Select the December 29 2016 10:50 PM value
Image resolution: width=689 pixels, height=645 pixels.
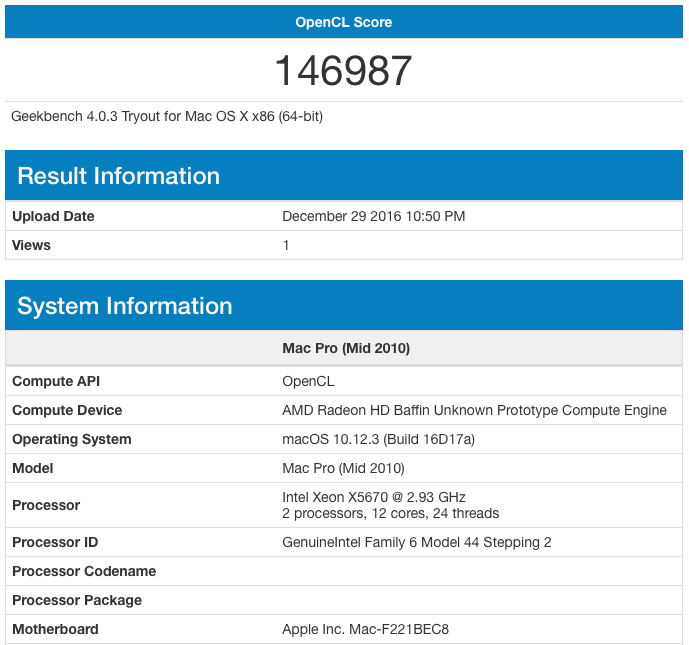pos(374,216)
